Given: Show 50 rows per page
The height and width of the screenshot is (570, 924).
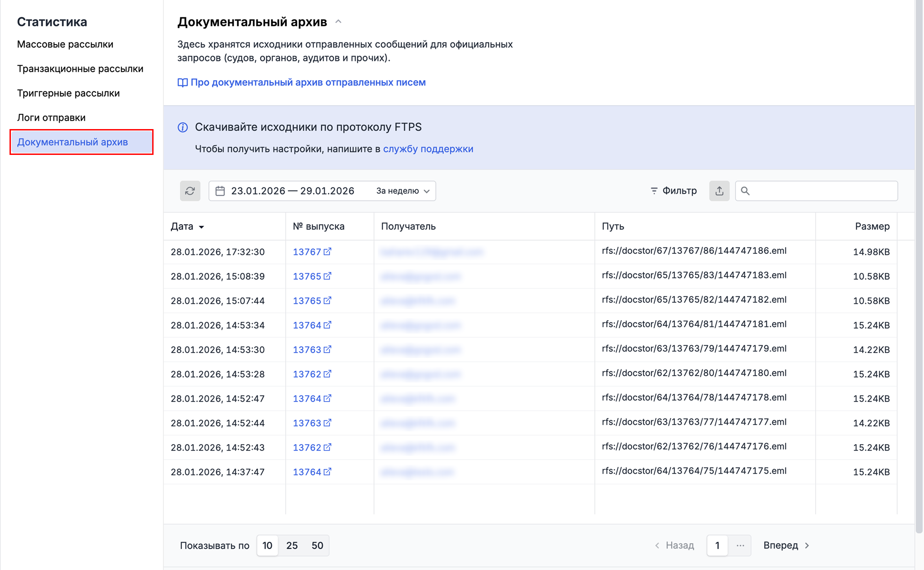Looking at the screenshot, I should (317, 545).
